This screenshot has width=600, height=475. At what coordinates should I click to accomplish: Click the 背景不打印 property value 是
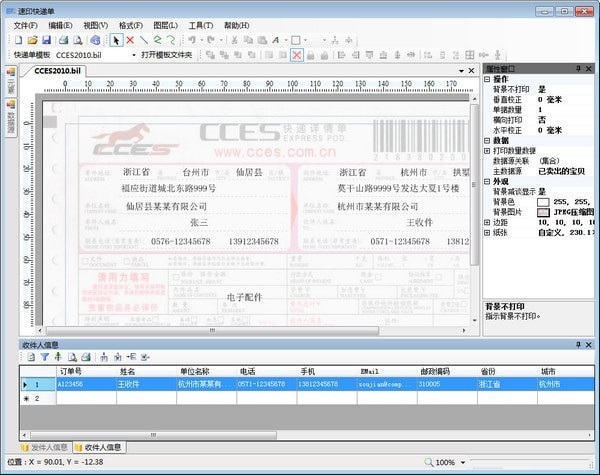542,89
